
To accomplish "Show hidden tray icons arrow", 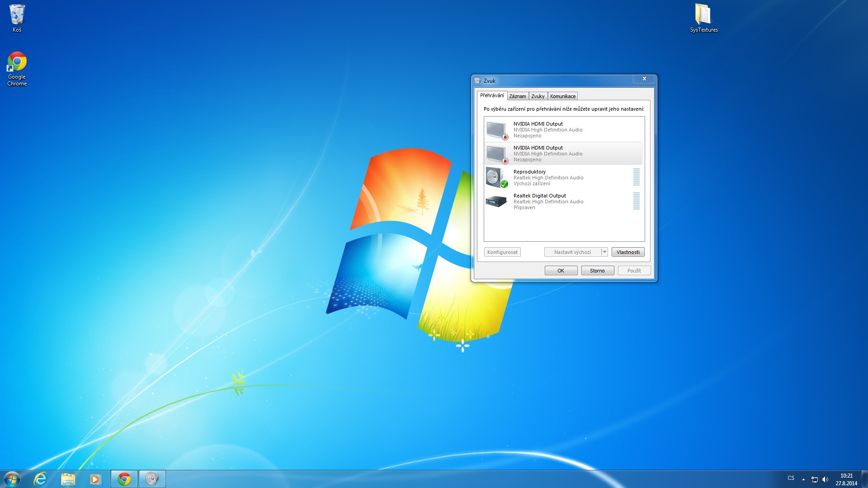I will point(803,479).
